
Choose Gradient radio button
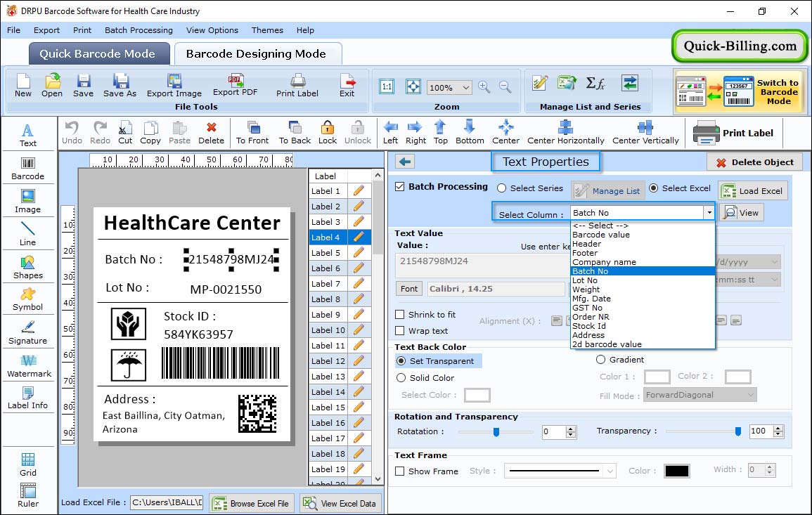[x=600, y=360]
